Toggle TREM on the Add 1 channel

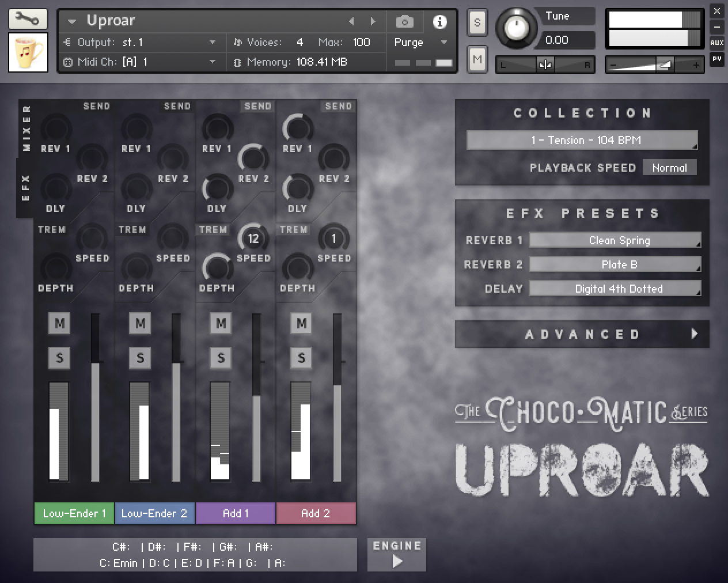click(x=213, y=229)
